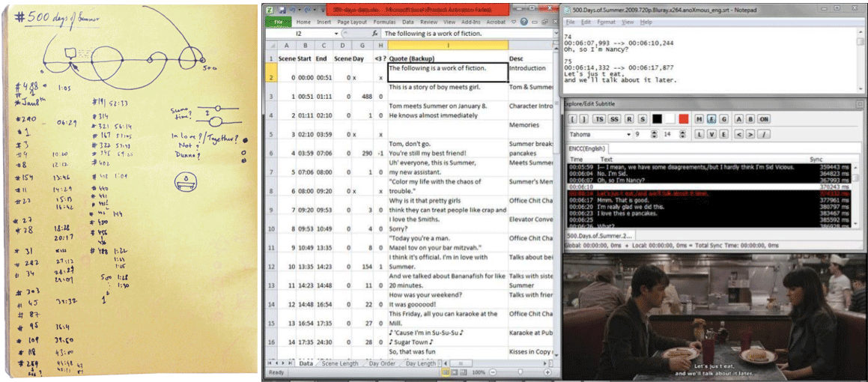Pick the black color swatch in subtitle editor
868x382 pixels.
click(657, 119)
